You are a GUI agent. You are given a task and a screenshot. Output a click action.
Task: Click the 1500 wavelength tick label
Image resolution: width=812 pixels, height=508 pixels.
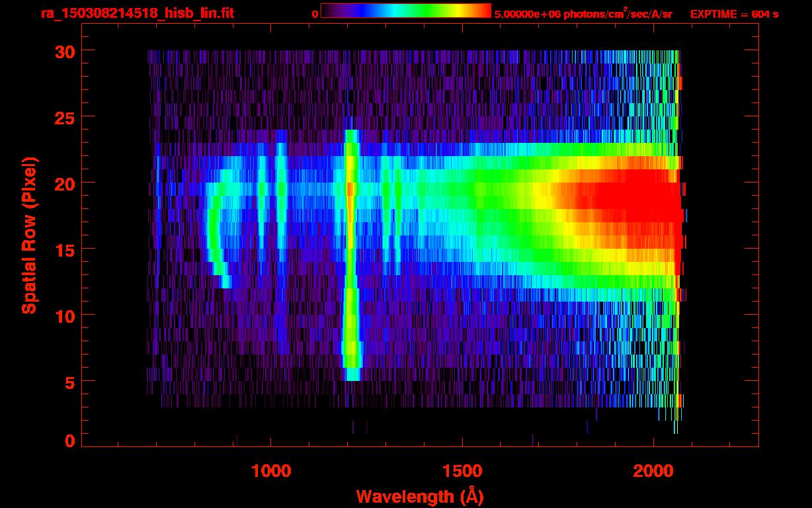(x=462, y=470)
